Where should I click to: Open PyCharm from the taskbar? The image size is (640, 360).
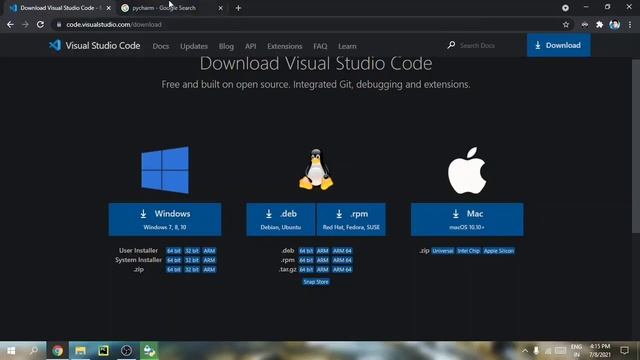[x=103, y=351]
